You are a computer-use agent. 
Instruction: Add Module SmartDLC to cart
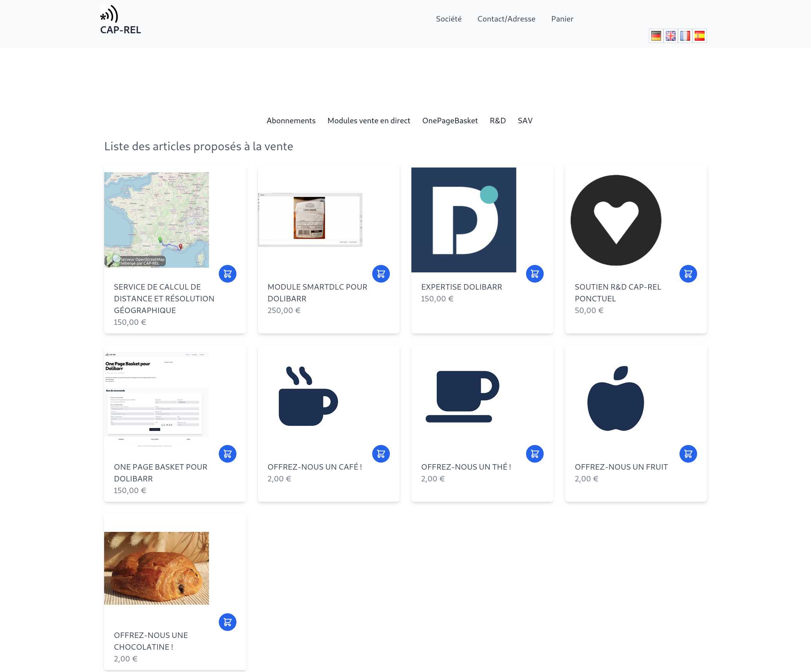(381, 274)
